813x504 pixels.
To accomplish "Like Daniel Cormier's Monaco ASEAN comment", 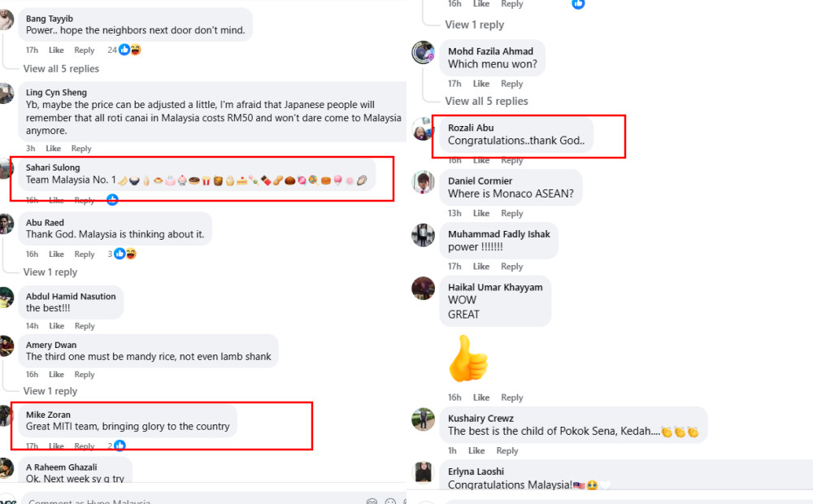I will tap(481, 213).
